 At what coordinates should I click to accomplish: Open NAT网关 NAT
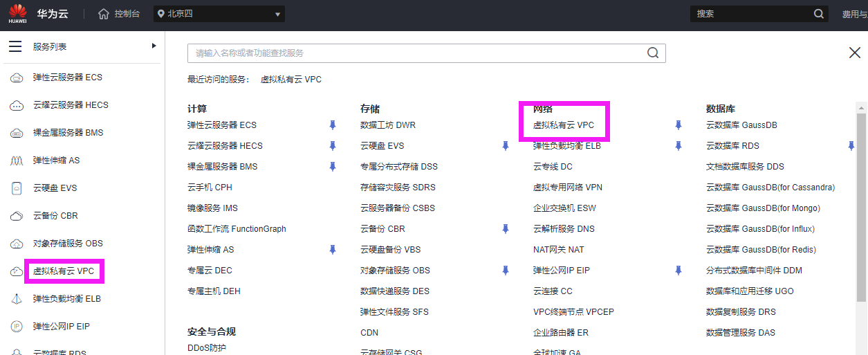pyautogui.click(x=558, y=250)
